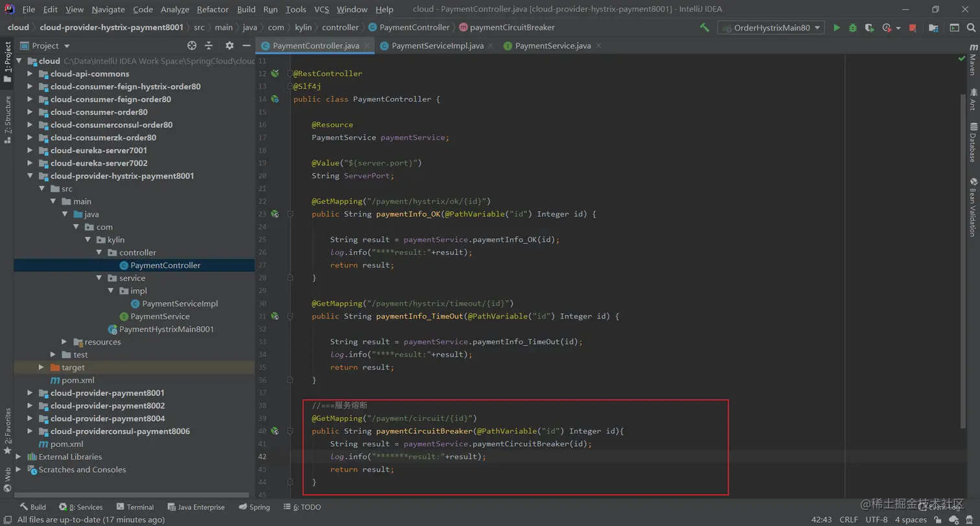Click gutter mapping icon at line 23 paymentInfo_OK
Viewport: 980px width, 526px height.
275,214
